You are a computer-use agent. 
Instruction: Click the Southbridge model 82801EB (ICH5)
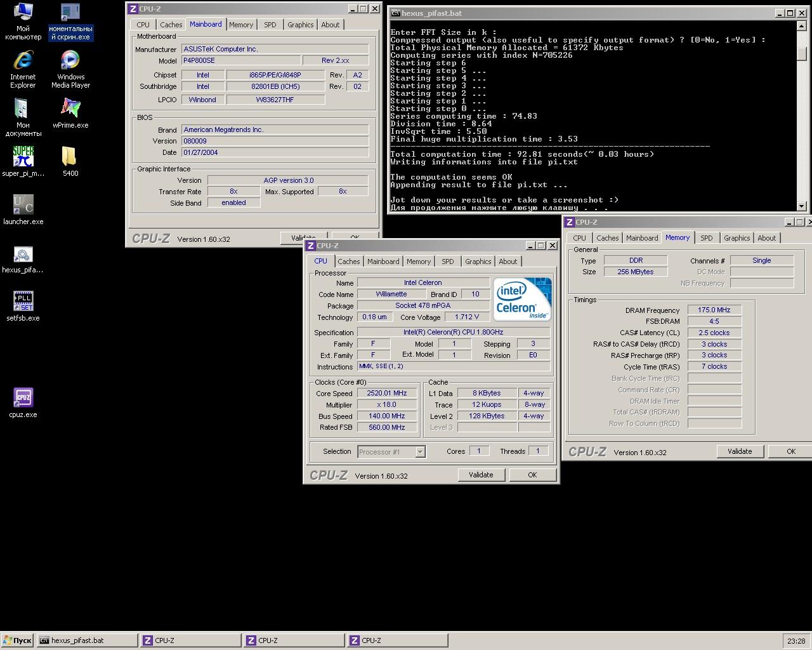(275, 87)
